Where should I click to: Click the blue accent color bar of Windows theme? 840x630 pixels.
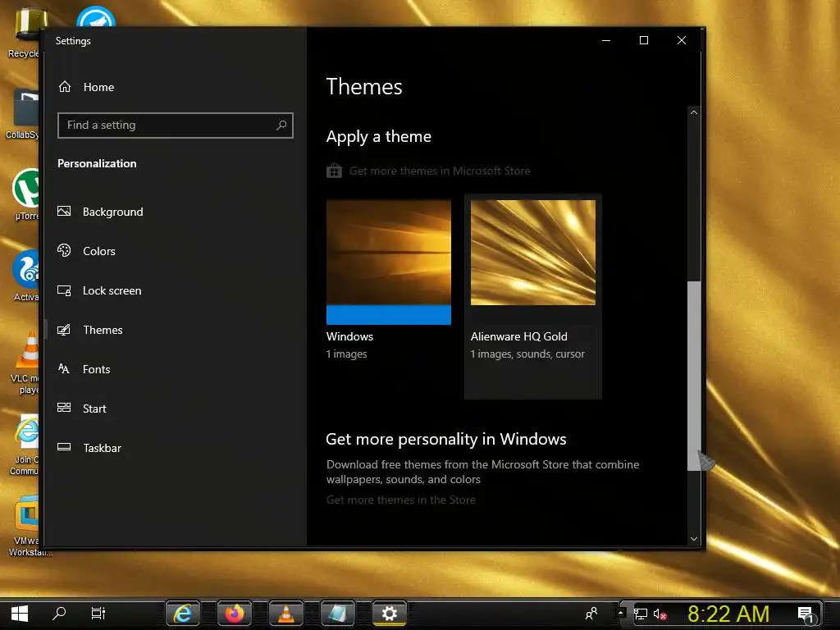[388, 315]
